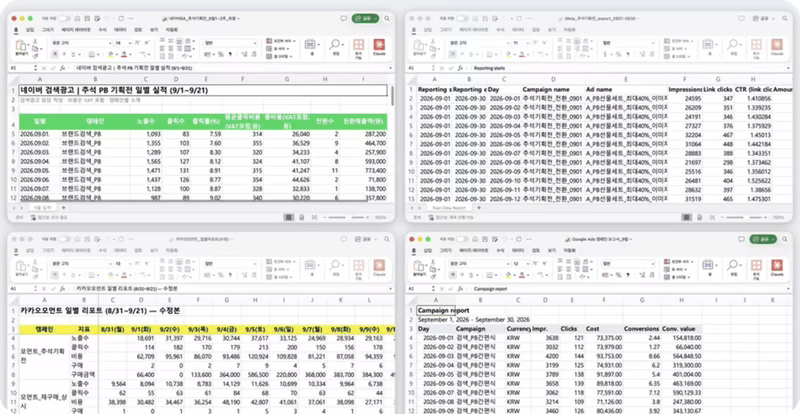Expand formula bar in Naver window
This screenshot has height=414, width=800.
pos(390,67)
